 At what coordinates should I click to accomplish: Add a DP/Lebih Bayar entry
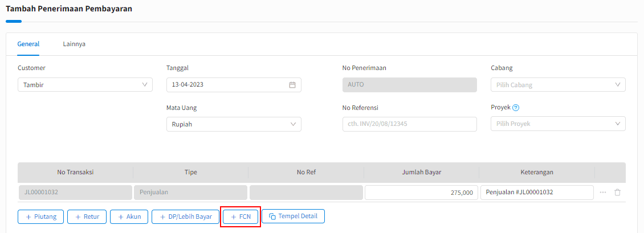186,216
